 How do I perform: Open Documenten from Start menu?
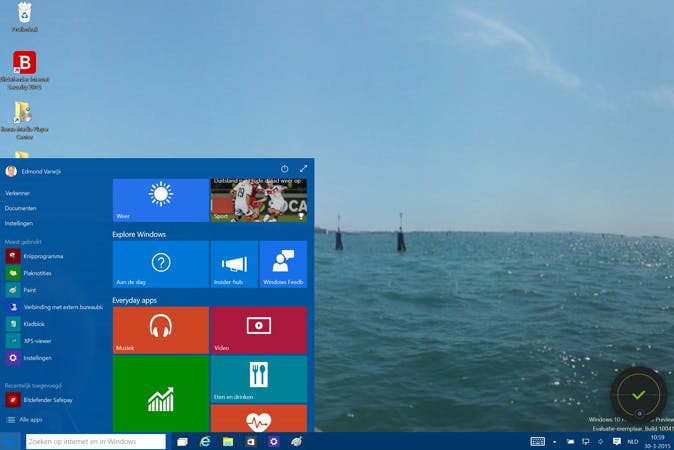coord(21,208)
